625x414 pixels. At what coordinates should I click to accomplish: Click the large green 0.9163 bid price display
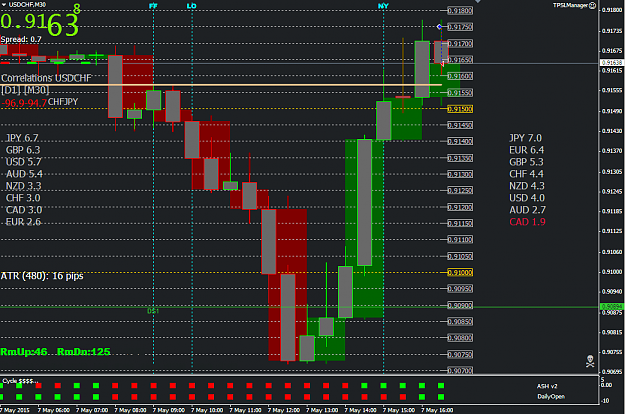(x=40, y=22)
